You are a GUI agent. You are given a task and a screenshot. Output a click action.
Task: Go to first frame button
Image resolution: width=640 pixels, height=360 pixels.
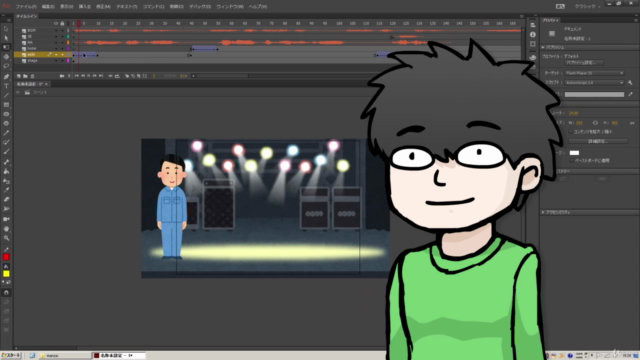click(77, 76)
